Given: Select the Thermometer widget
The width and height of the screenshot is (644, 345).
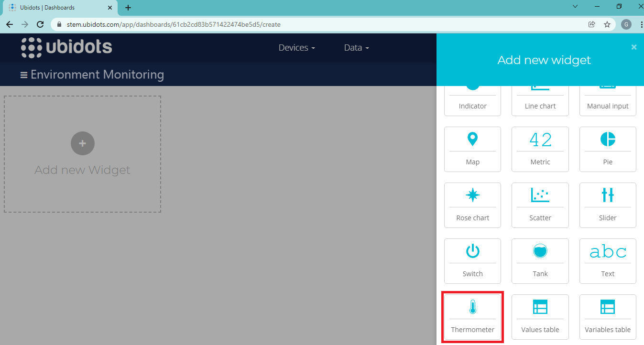Looking at the screenshot, I should 472,317.
